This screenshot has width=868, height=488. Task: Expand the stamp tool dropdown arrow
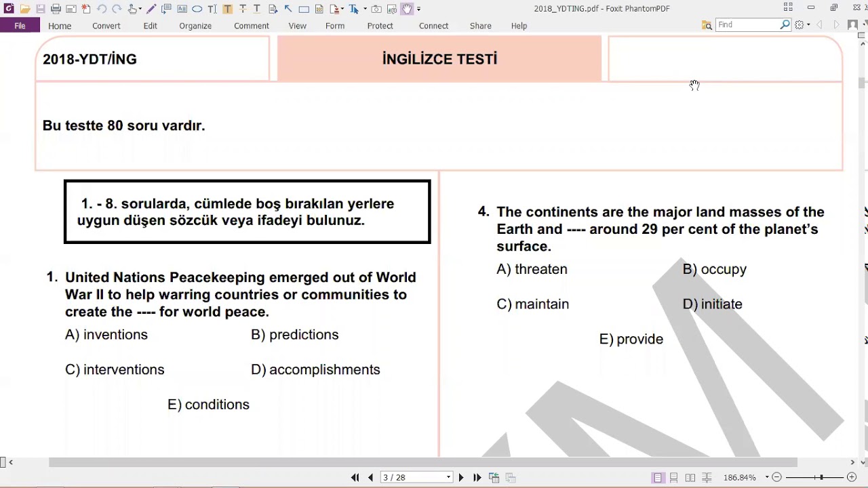tap(342, 9)
